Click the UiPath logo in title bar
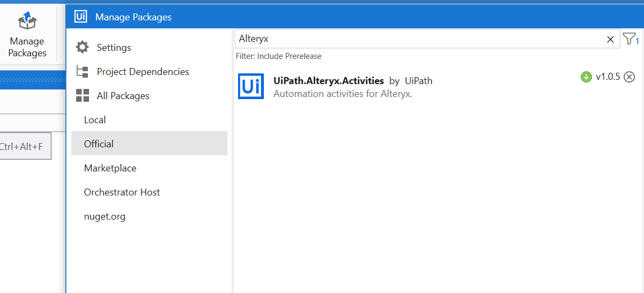The width and height of the screenshot is (644, 293). click(x=81, y=17)
